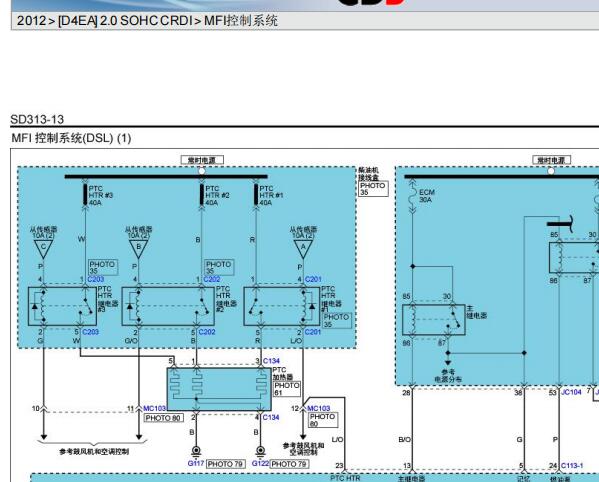This screenshot has width=599, height=482.
Task: Click PHOTO 35 box beside diesel junction box label
Action: coord(373,189)
